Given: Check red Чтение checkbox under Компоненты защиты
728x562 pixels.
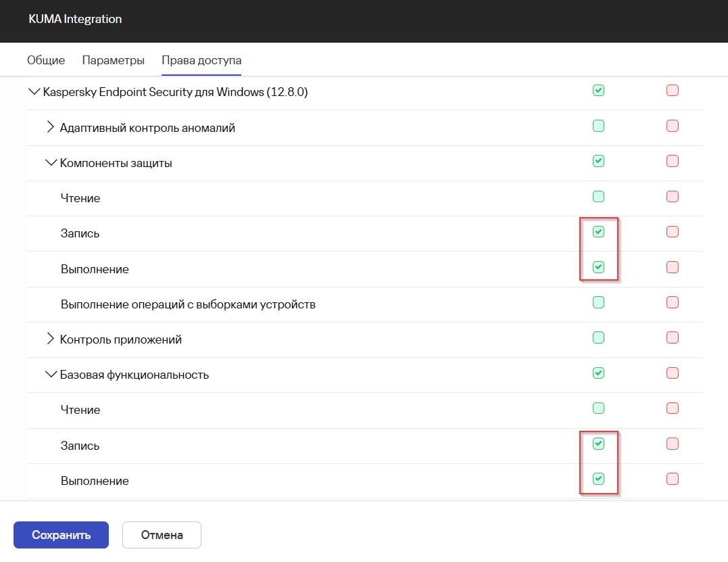Looking at the screenshot, I should pos(673,197).
